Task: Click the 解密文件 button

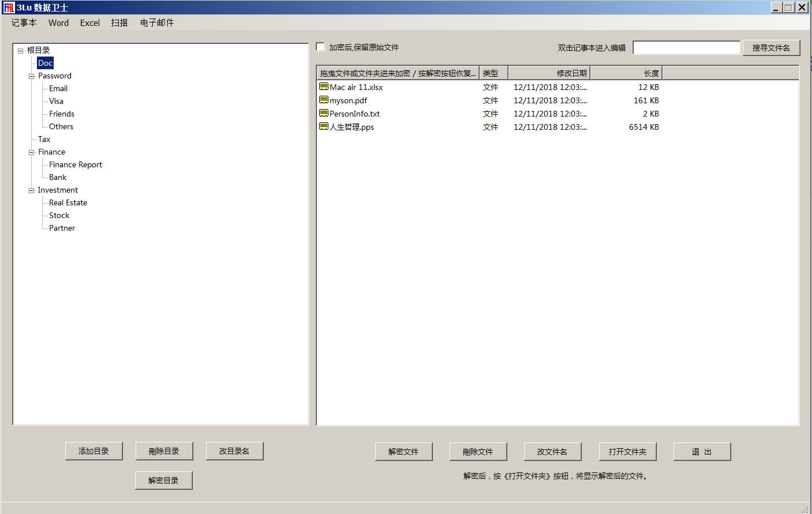Action: pos(403,452)
